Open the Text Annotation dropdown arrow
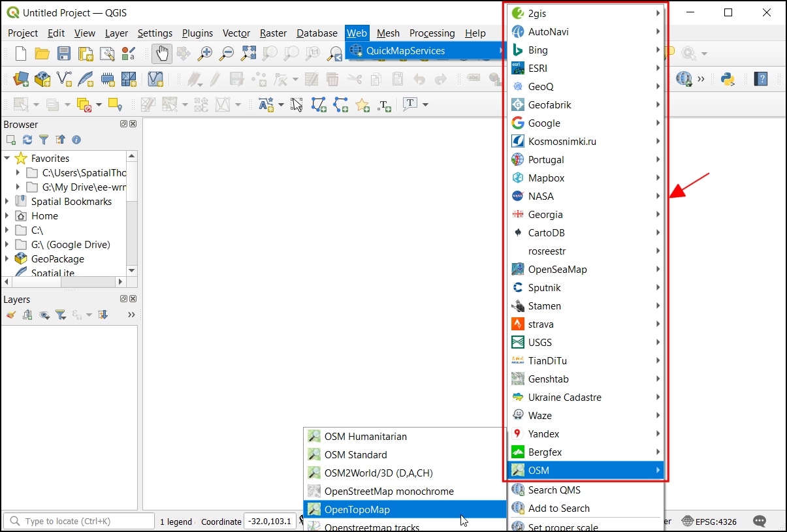This screenshot has width=787, height=532. pyautogui.click(x=425, y=104)
